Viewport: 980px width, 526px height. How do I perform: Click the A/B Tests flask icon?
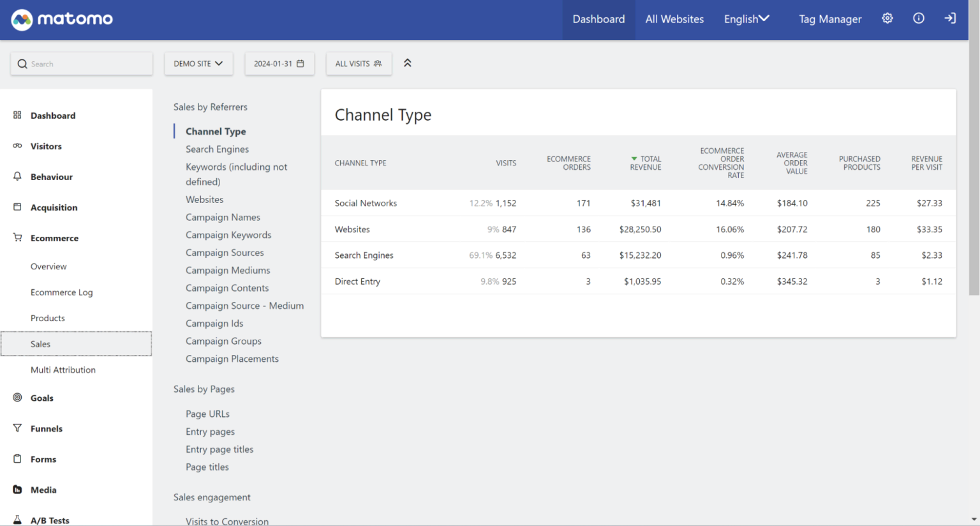tap(16, 519)
